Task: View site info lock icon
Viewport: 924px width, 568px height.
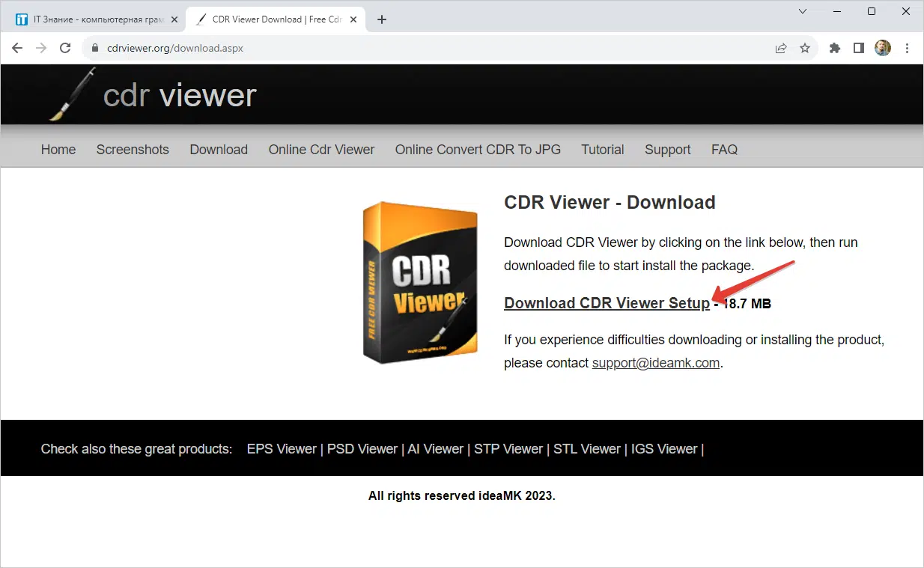Action: (x=94, y=48)
